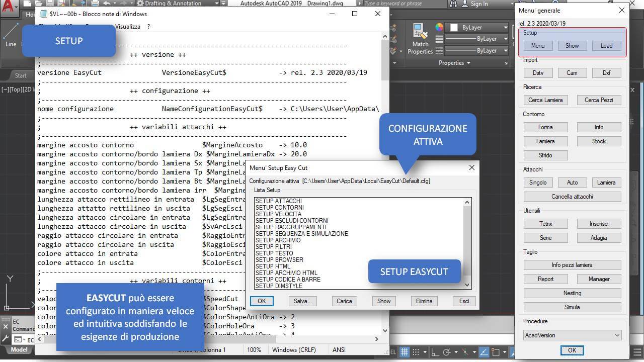The width and height of the screenshot is (644, 362).
Task: Click the Sfrido button
Action: pos(545,155)
